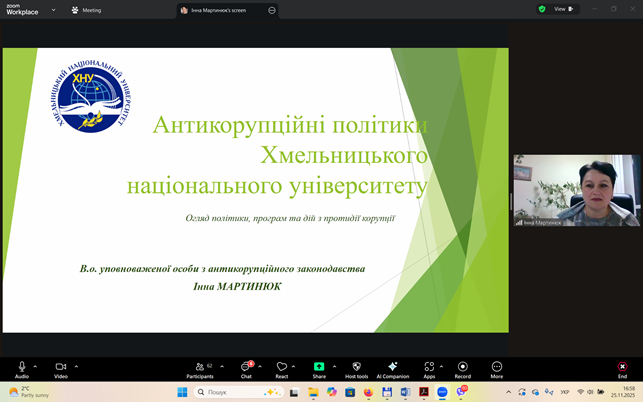Open Host tools shield icon
The width and height of the screenshot is (644, 403).
click(x=356, y=367)
